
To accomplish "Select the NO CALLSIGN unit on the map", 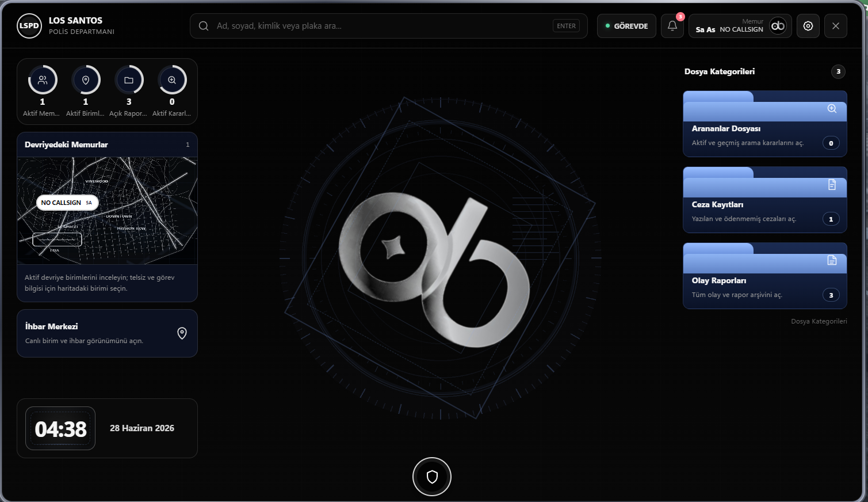I will (x=67, y=203).
